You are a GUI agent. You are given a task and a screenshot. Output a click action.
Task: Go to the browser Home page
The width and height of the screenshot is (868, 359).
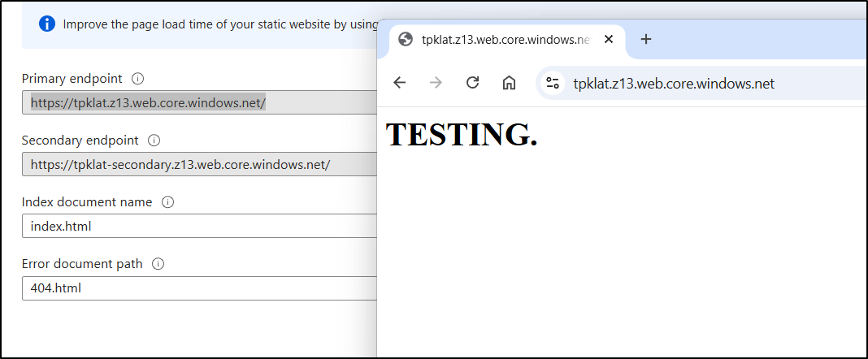click(509, 83)
